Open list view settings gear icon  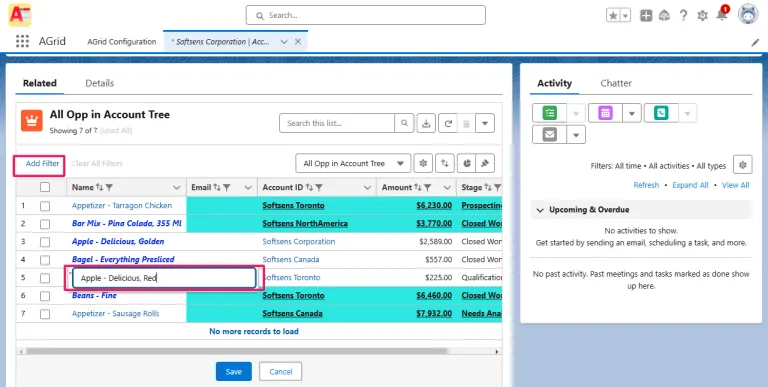click(423, 164)
